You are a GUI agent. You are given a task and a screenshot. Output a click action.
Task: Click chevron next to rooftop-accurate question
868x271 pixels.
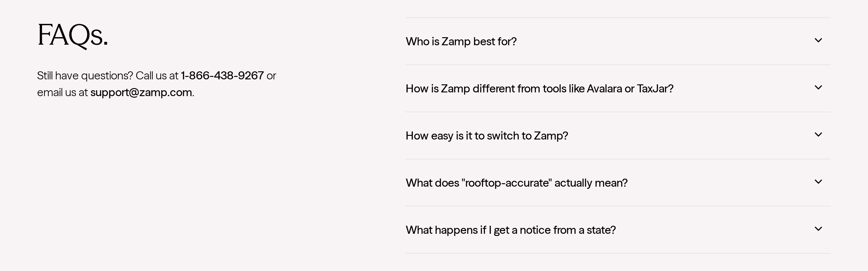click(818, 182)
